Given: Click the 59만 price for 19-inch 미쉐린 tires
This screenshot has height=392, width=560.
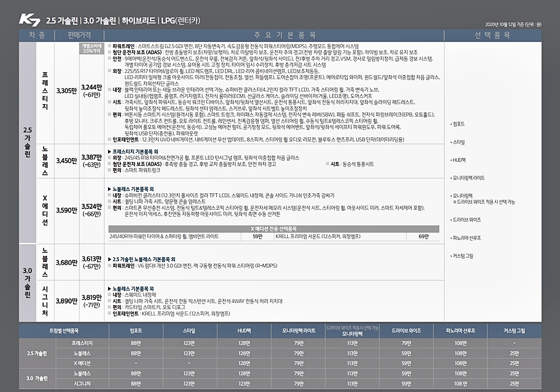Looking at the screenshot, I should coord(258,236).
